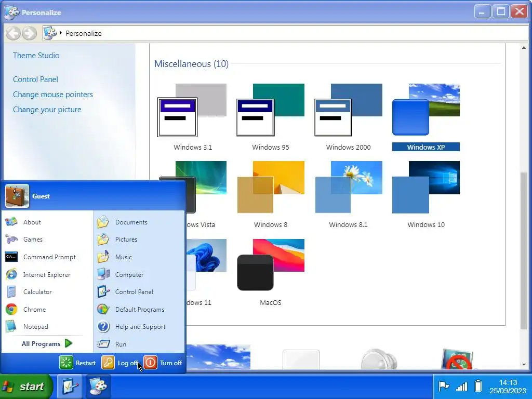Open the Theme Studio link
Screen dimensions: 532x399
tap(36, 55)
